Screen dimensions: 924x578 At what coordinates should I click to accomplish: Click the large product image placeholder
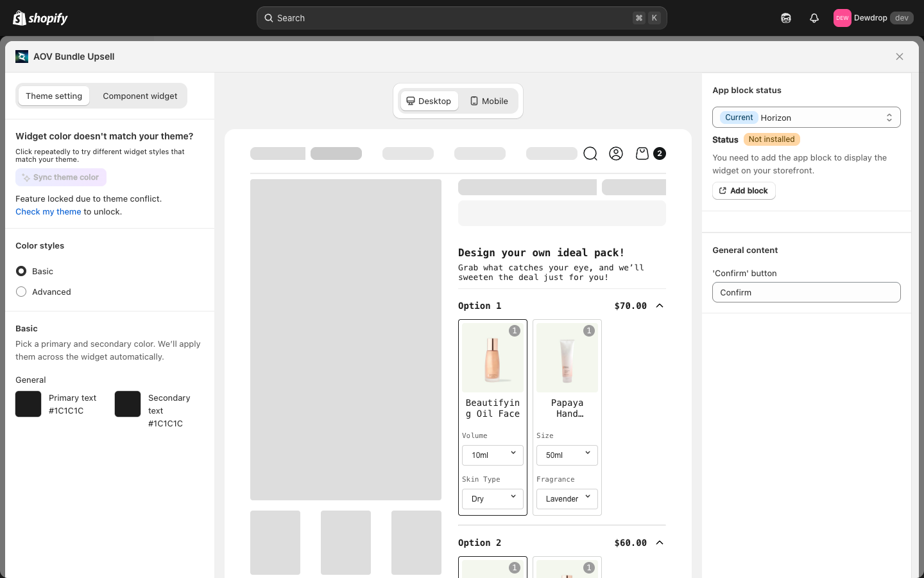(346, 340)
